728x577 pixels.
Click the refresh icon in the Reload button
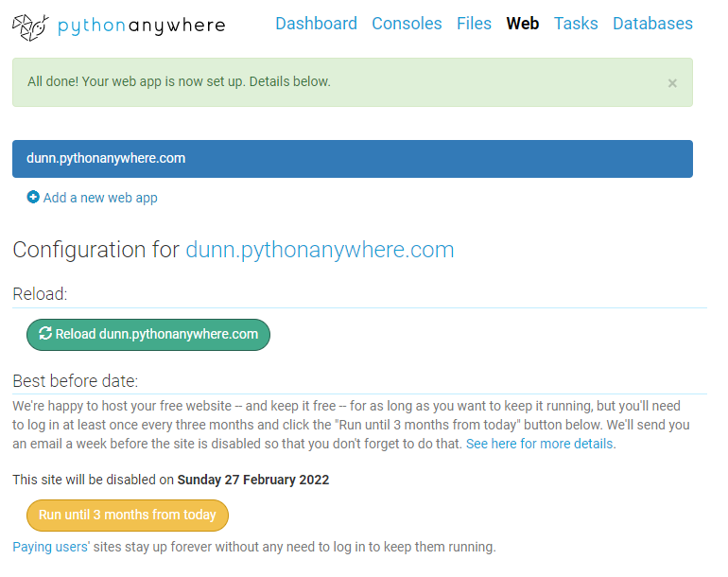[45, 333]
